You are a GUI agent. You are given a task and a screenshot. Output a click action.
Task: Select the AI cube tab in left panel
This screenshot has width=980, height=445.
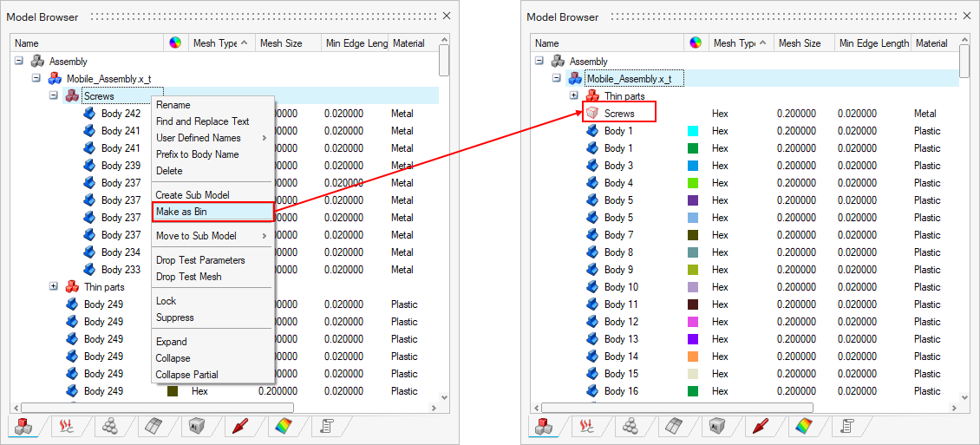coord(196,426)
